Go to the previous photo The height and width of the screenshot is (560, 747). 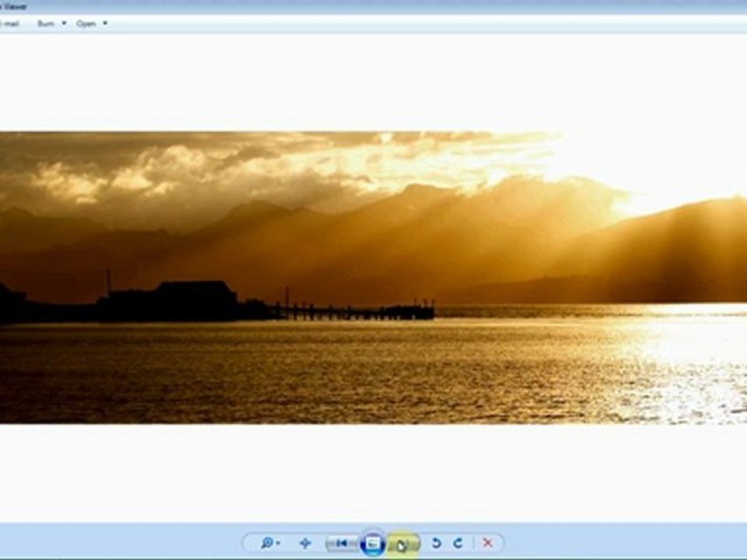tap(342, 543)
